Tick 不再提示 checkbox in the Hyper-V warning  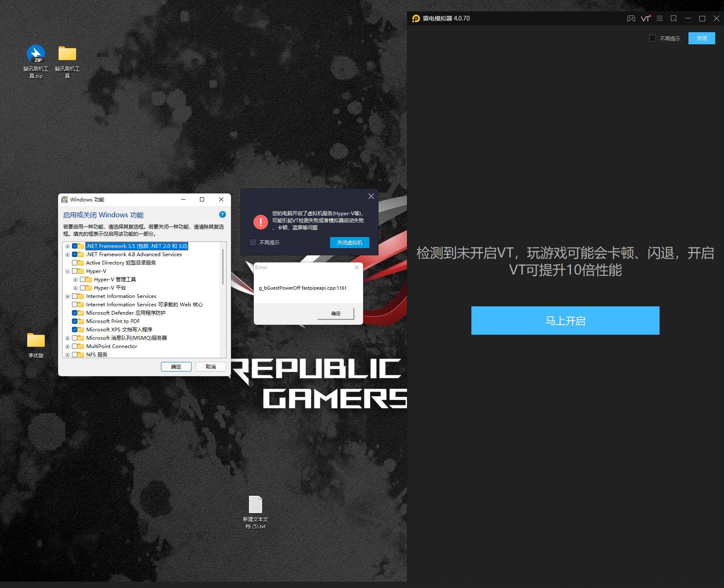tap(253, 242)
